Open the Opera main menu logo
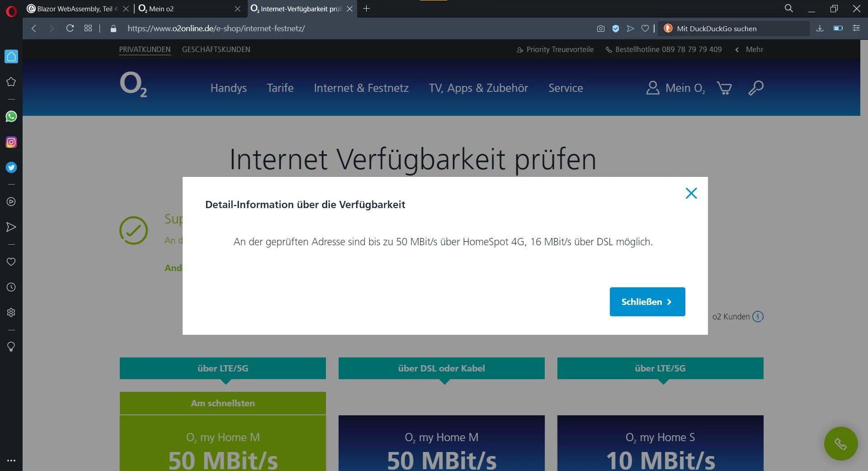The image size is (868, 471). 11,11
